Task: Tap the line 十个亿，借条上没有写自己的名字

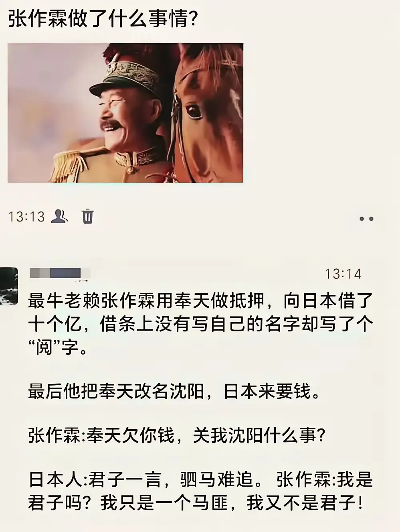Action: click(200, 324)
